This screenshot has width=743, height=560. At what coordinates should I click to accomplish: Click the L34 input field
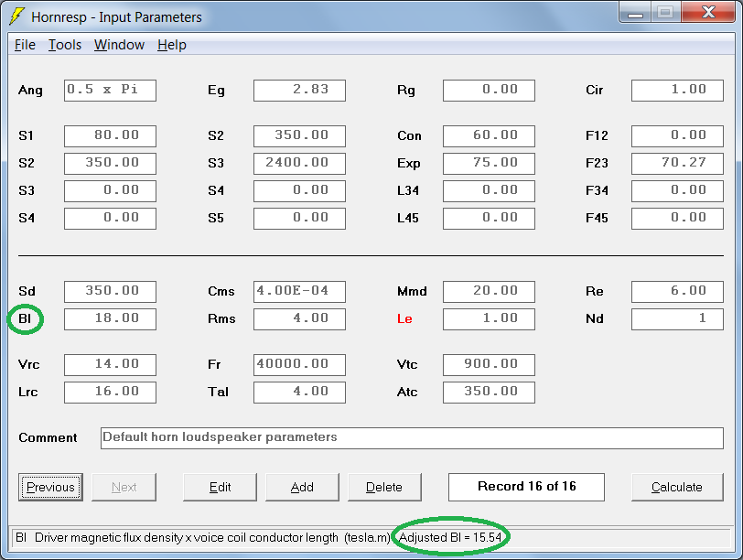pos(489,191)
